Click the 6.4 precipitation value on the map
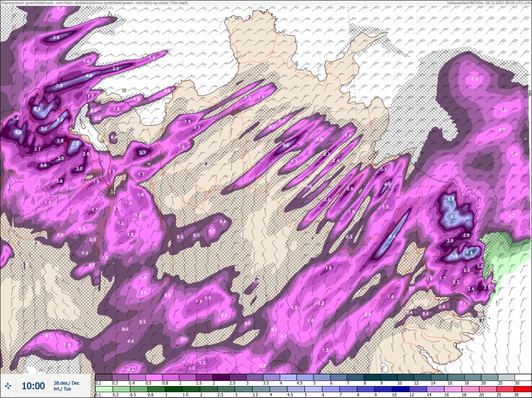The image size is (532, 398). click(x=392, y=236)
